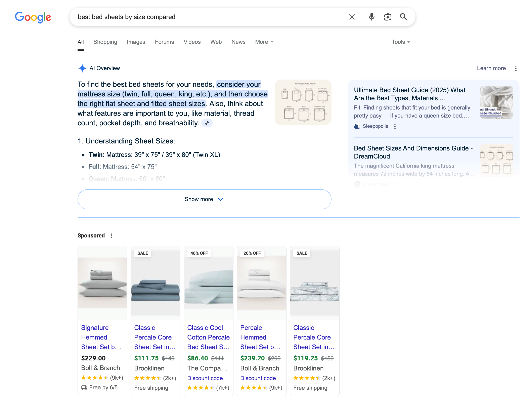Open AI Overview three-dot options menu
532x401 pixels.
(516, 69)
